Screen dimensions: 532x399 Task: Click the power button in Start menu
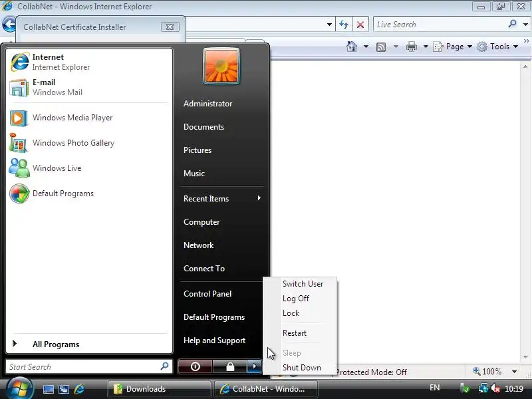coord(195,366)
